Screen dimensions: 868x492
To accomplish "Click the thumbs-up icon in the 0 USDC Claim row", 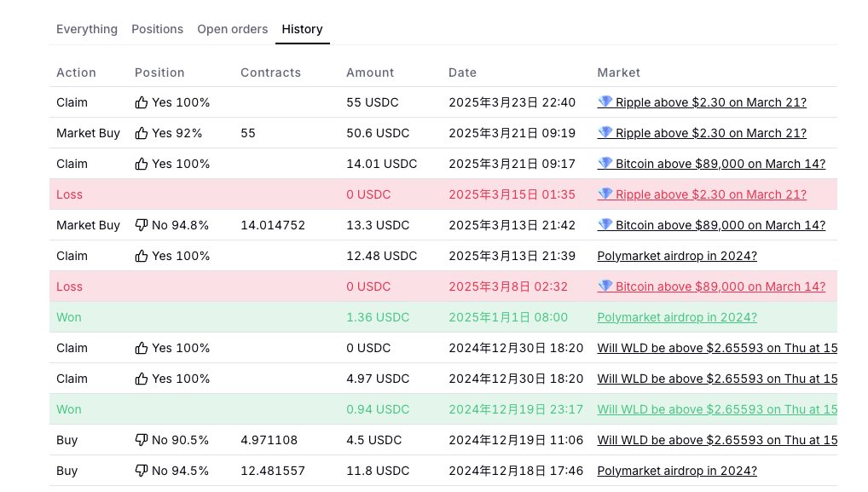I will click(142, 348).
